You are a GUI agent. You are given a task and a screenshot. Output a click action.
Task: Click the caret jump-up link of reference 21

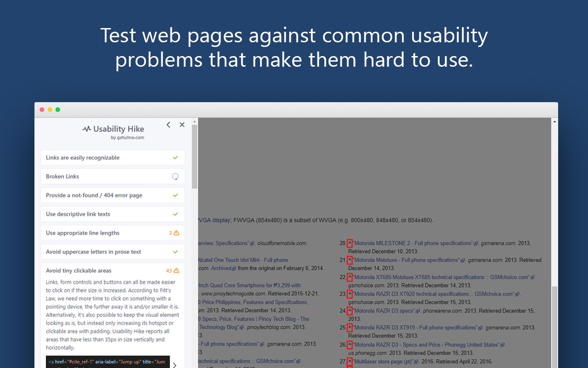click(x=350, y=260)
